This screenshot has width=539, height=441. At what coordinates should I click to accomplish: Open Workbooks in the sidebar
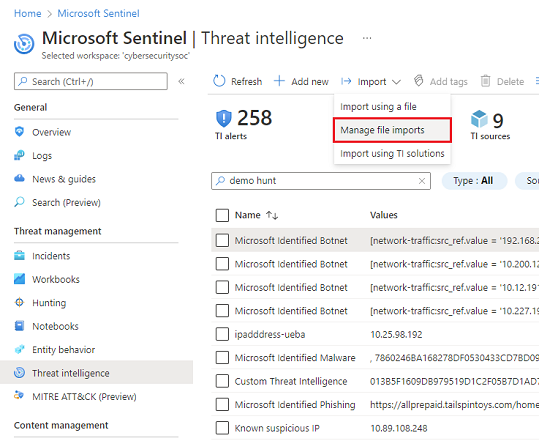tap(56, 279)
